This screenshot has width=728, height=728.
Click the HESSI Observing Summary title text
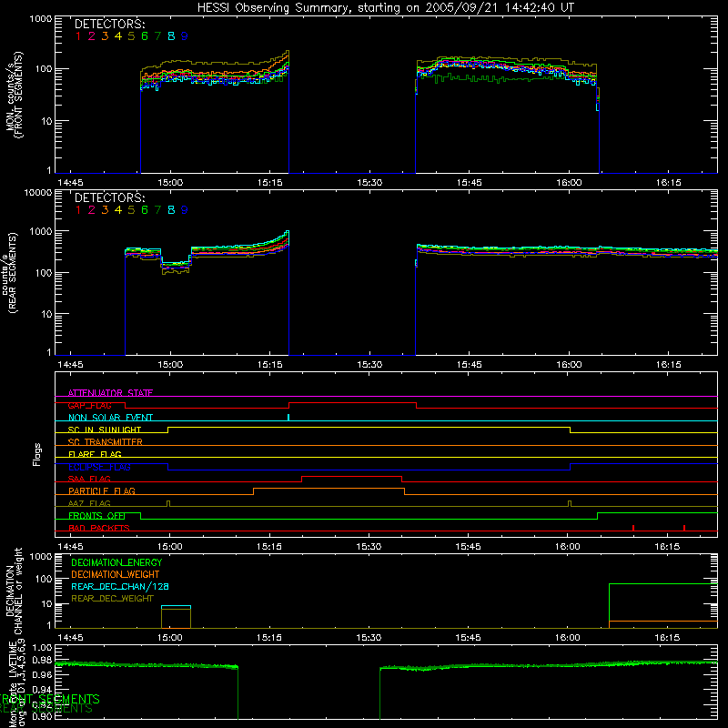(x=385, y=7)
